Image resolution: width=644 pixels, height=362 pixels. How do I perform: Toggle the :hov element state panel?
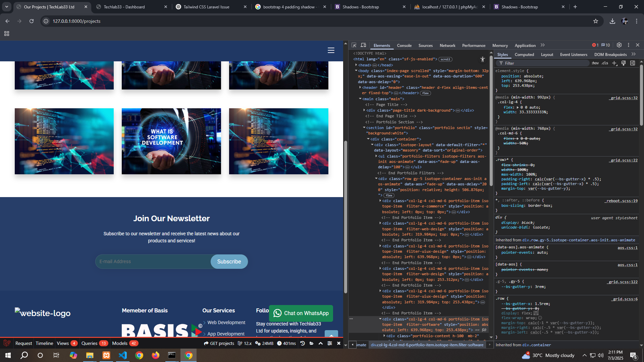[x=595, y=63]
